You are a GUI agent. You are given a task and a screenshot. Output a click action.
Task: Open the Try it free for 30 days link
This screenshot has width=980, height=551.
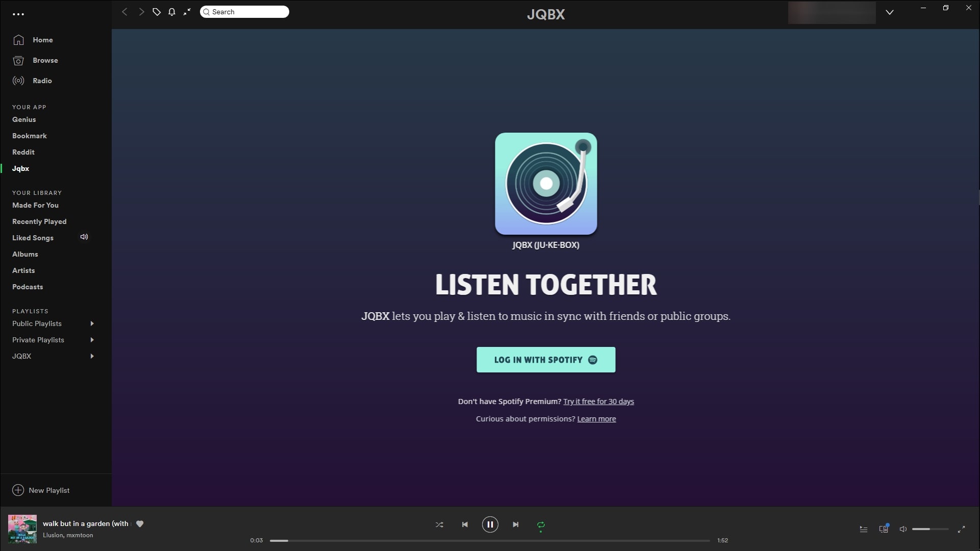[x=598, y=402]
